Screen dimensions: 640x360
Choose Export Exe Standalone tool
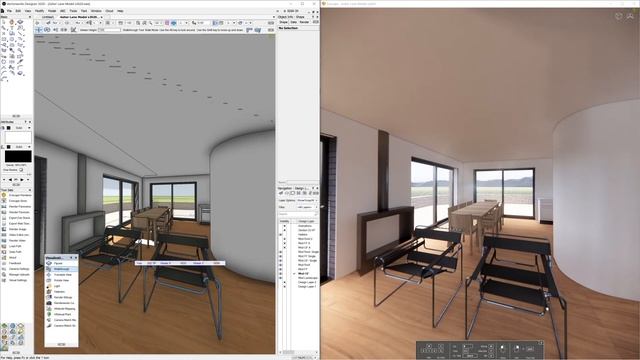[x=16, y=218]
